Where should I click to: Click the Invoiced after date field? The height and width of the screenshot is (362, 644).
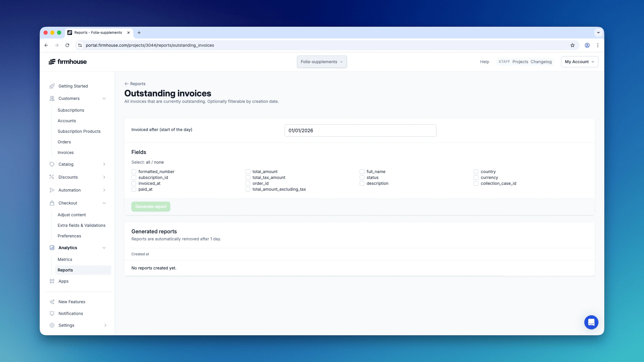click(x=360, y=130)
